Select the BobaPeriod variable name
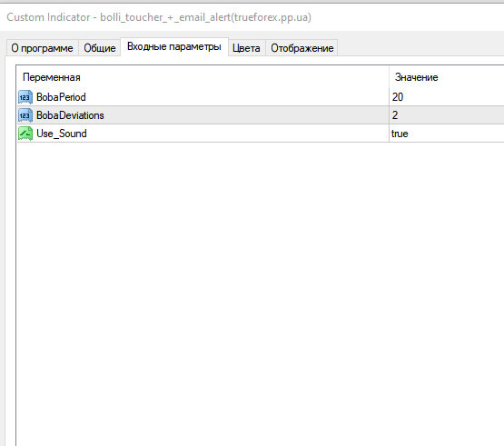 click(61, 97)
